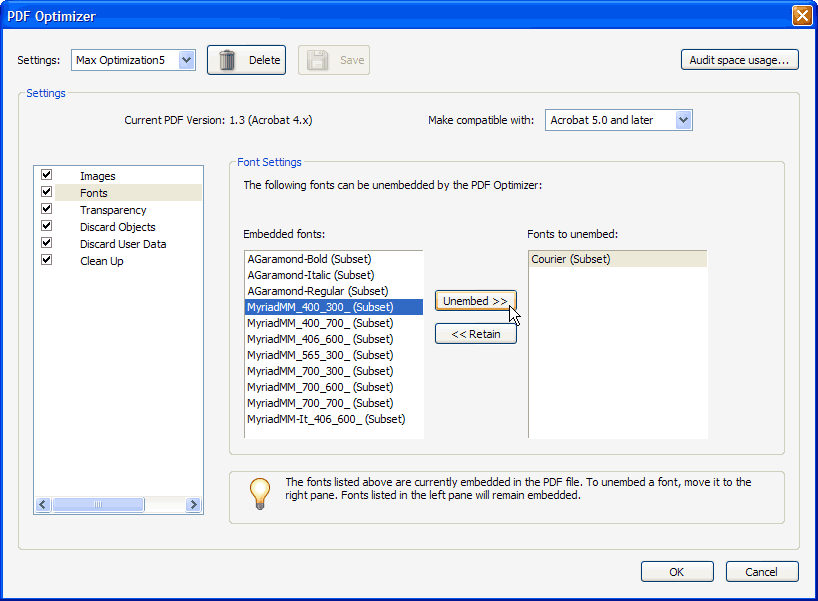The height and width of the screenshot is (601, 818).
Task: Open Audit space usage
Action: tap(739, 60)
